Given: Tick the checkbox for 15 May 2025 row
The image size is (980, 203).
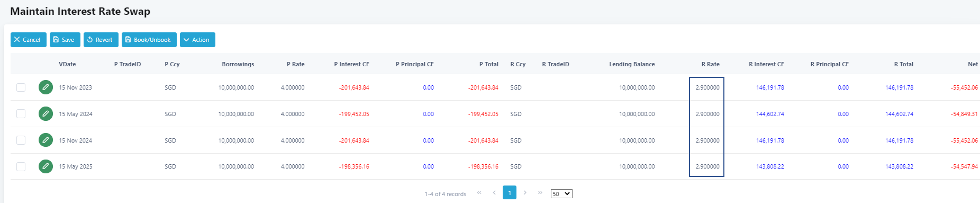Looking at the screenshot, I should coord(21,166).
